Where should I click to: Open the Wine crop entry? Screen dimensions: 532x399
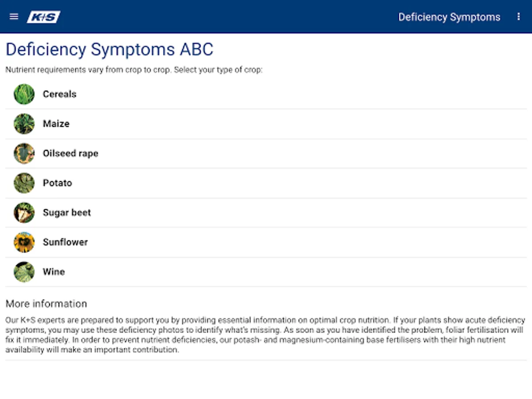(x=54, y=272)
